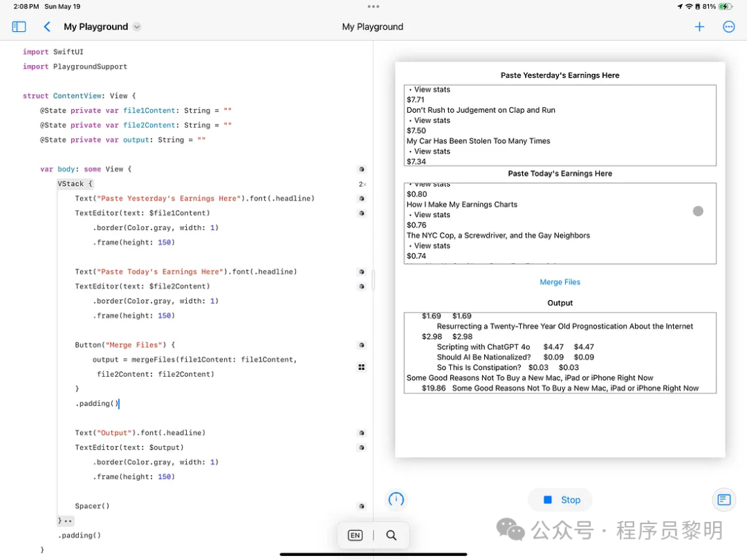Image resolution: width=747 pixels, height=560 pixels.
Task: Click the Merge Files link
Action: [x=560, y=282]
